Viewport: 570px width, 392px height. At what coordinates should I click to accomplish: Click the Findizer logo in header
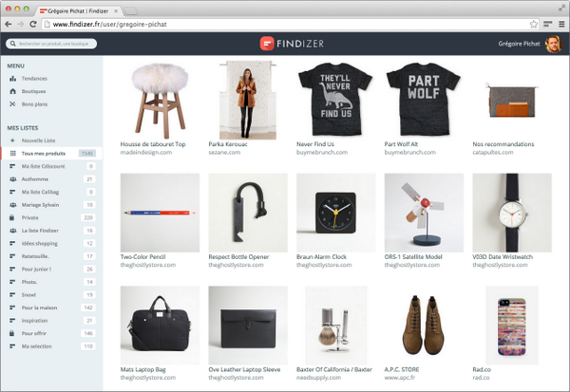pos(292,44)
